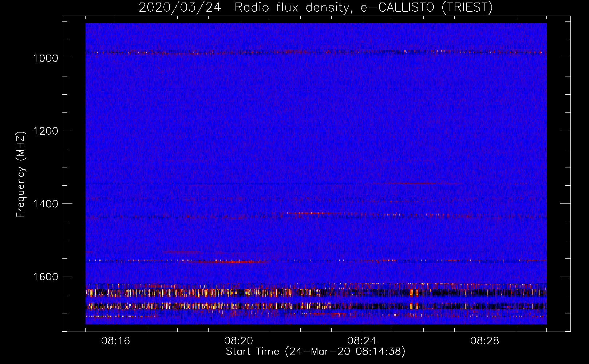This screenshot has height=364, width=589.
Task: Click the 'Start Time (24-Mar-20 08:14:38)' axis title
Action: click(316, 352)
